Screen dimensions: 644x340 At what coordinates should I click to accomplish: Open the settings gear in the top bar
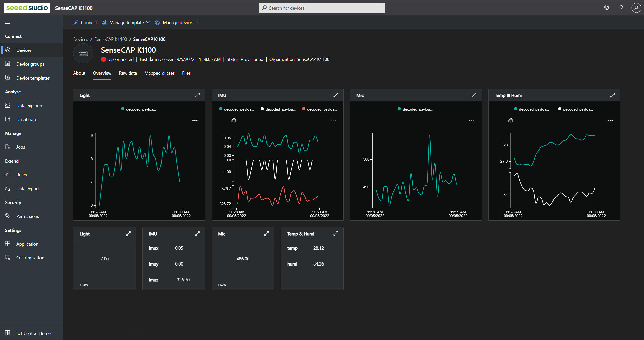[606, 8]
